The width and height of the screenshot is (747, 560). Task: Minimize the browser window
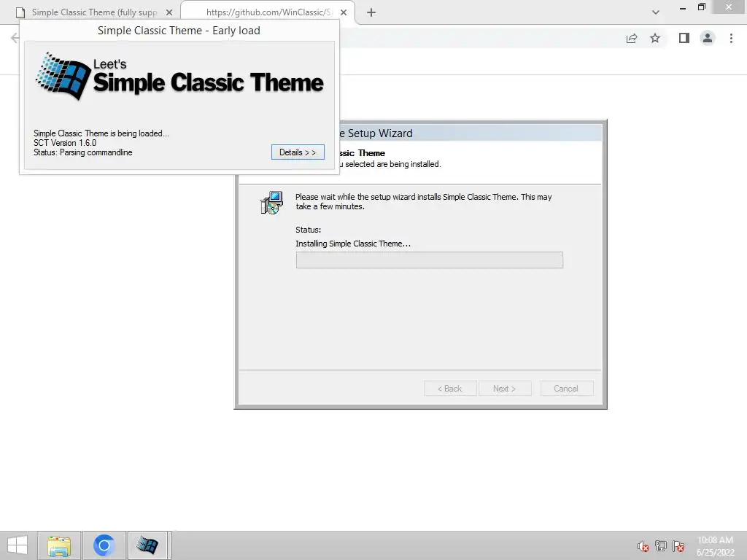(x=683, y=7)
